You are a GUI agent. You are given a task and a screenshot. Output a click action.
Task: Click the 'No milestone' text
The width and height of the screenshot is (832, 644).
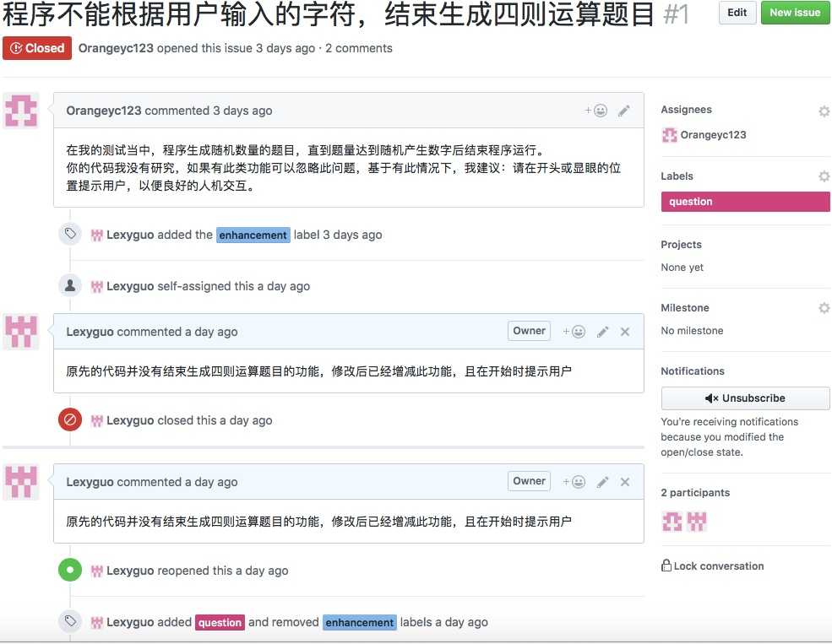click(692, 331)
